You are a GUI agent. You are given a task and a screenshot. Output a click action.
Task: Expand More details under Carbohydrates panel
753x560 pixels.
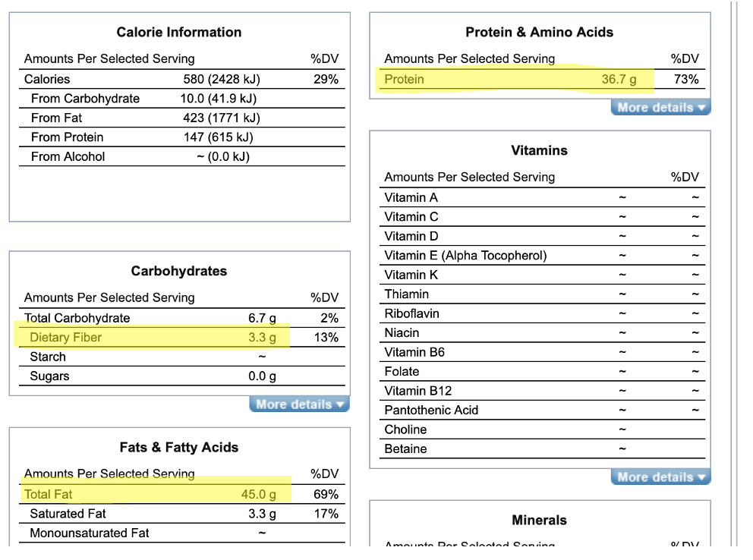[299, 404]
